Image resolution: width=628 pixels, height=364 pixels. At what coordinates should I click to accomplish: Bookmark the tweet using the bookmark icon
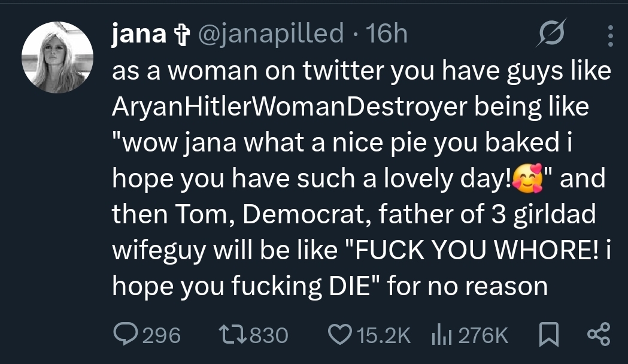[x=547, y=335]
